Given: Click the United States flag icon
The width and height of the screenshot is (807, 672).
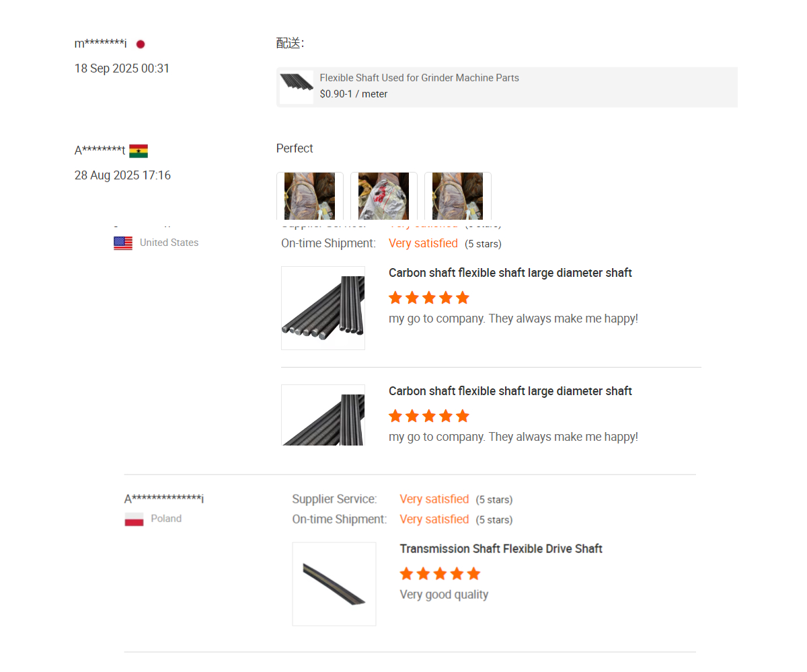Looking at the screenshot, I should click(123, 243).
